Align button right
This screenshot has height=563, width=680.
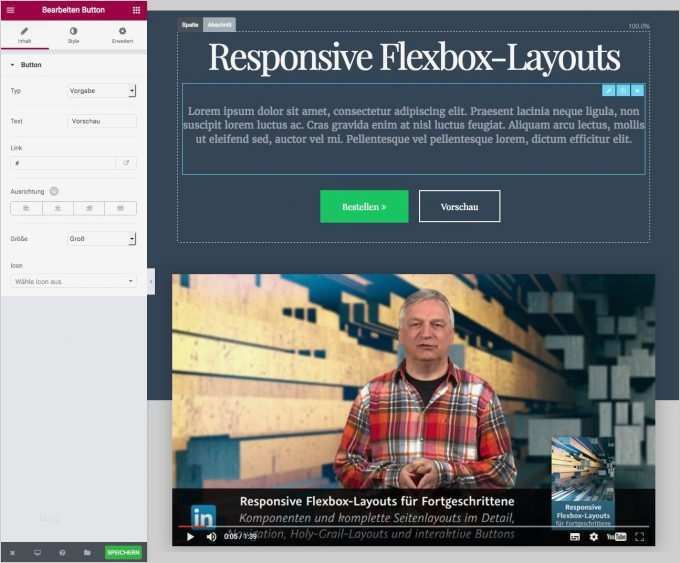pos(89,209)
